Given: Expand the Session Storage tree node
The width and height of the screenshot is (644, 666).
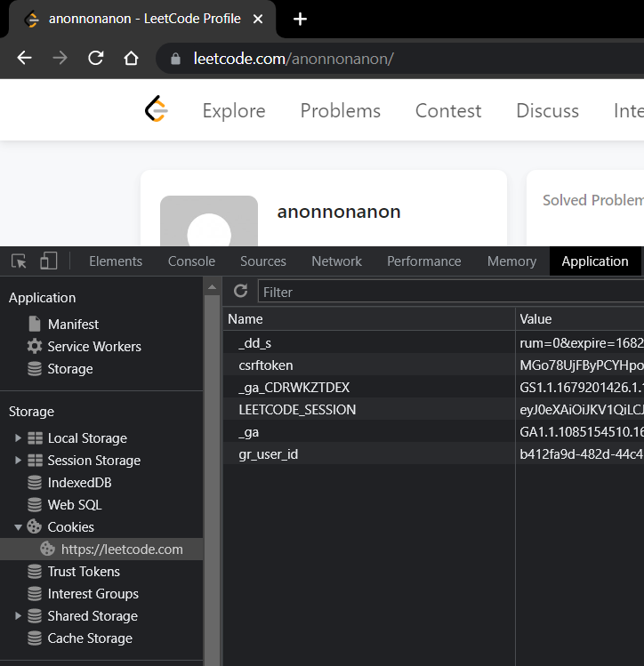Looking at the screenshot, I should click(18, 460).
